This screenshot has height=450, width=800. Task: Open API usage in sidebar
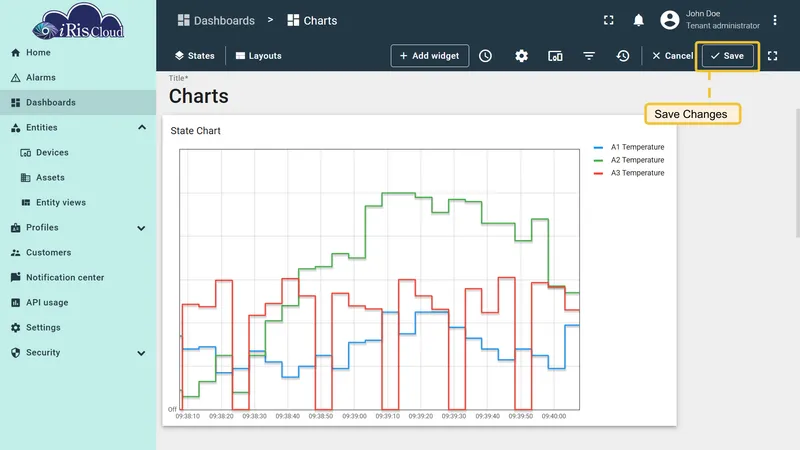(78, 303)
